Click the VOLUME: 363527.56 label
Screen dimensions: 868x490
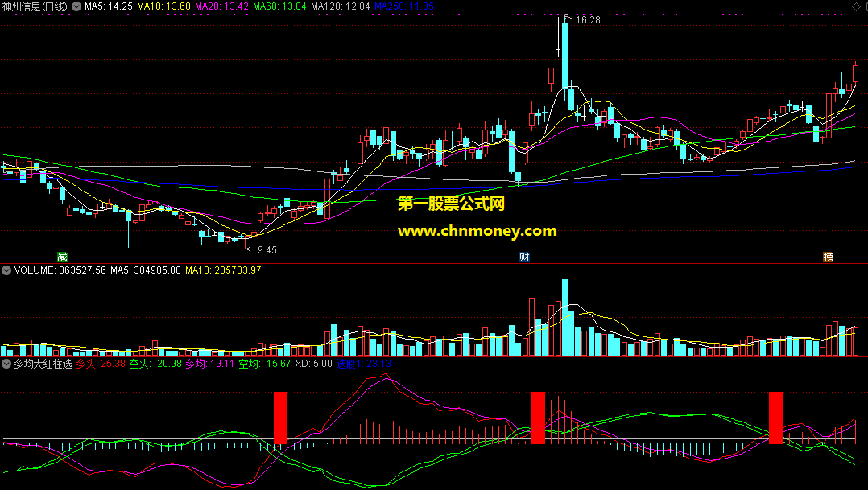(x=60, y=270)
